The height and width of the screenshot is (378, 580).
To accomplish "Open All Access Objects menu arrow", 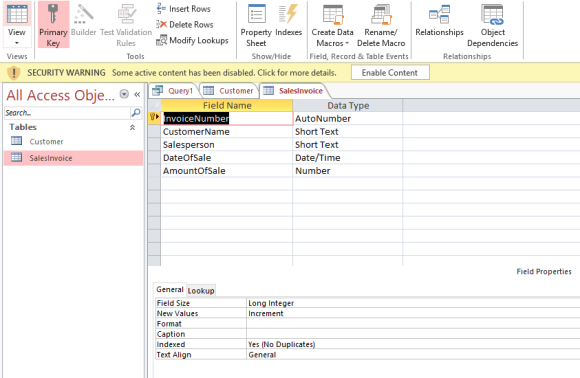I will click(124, 94).
